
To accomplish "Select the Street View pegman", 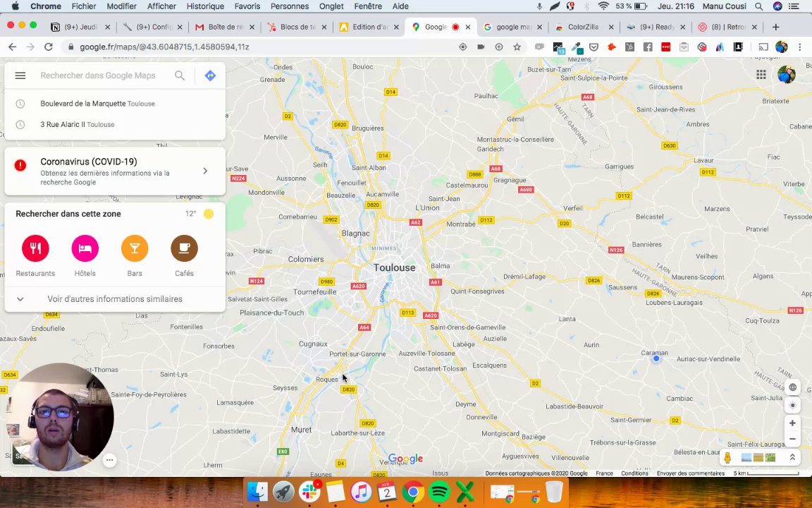I will (727, 458).
